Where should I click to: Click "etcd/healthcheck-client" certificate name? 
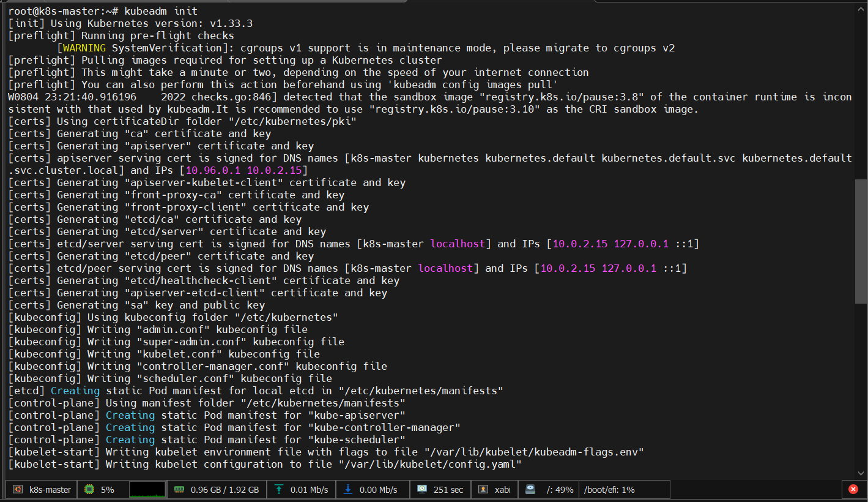[201, 280]
